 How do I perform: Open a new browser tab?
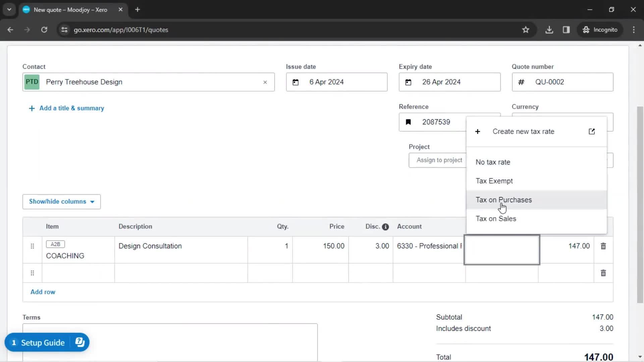[138, 10]
